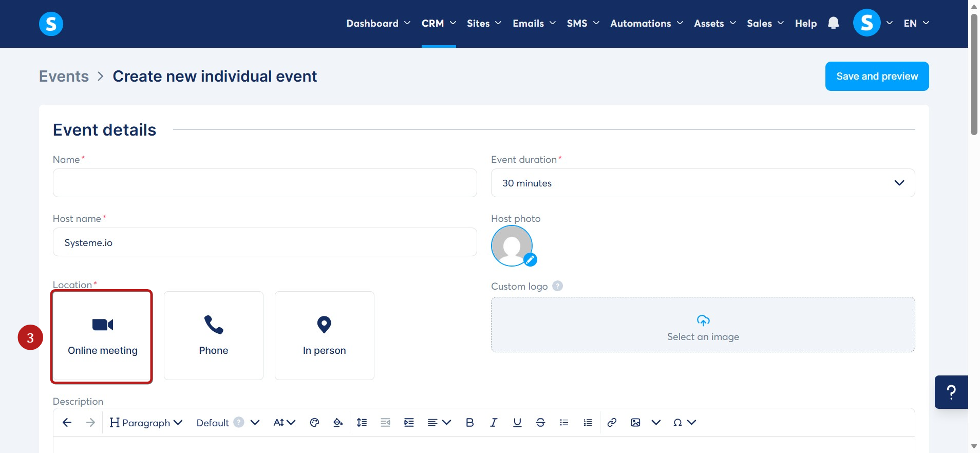This screenshot has height=453, width=980.
Task: Click the Default font help question mark
Action: pyautogui.click(x=239, y=422)
